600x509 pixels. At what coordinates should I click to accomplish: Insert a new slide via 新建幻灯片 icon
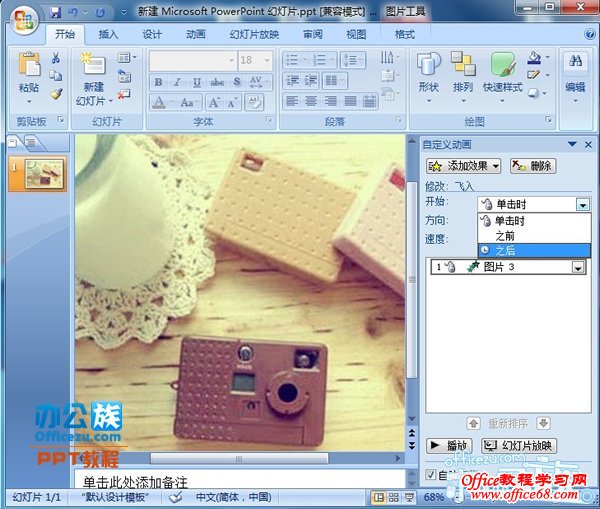click(93, 64)
